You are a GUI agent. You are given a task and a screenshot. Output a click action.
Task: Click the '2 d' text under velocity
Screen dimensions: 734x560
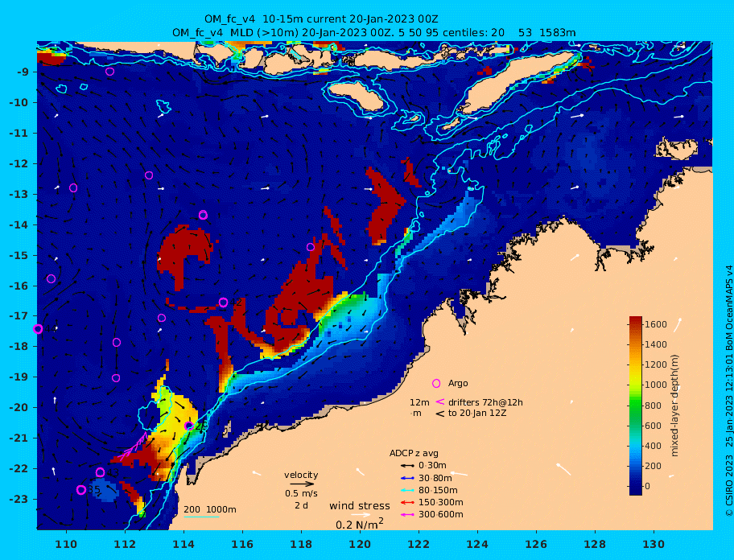(x=301, y=506)
